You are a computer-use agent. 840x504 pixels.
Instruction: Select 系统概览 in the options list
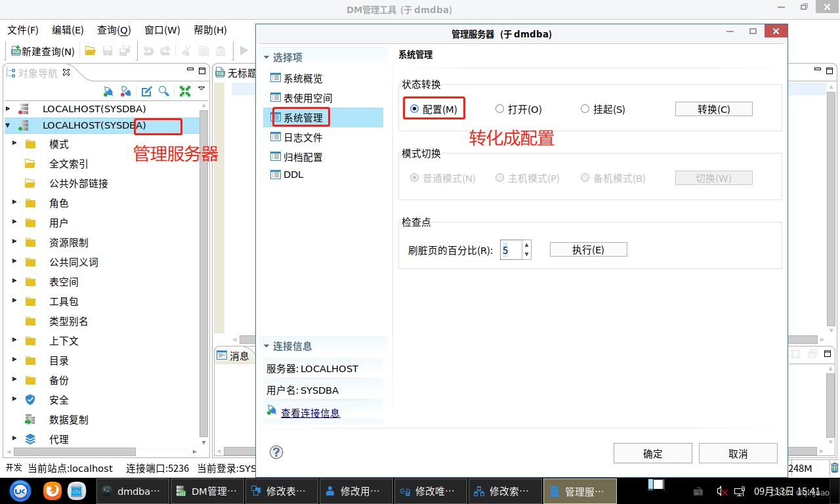pyautogui.click(x=303, y=78)
